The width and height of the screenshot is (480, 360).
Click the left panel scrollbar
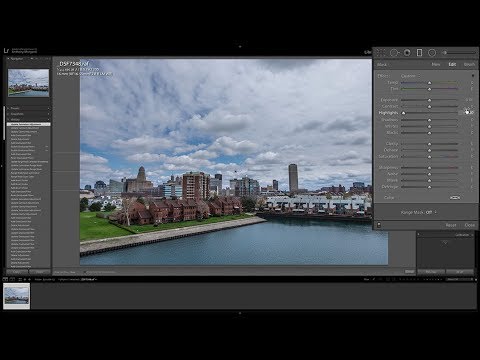4,123
